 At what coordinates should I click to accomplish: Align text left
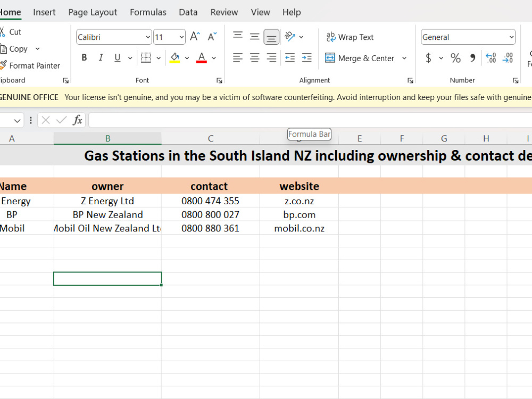click(238, 57)
